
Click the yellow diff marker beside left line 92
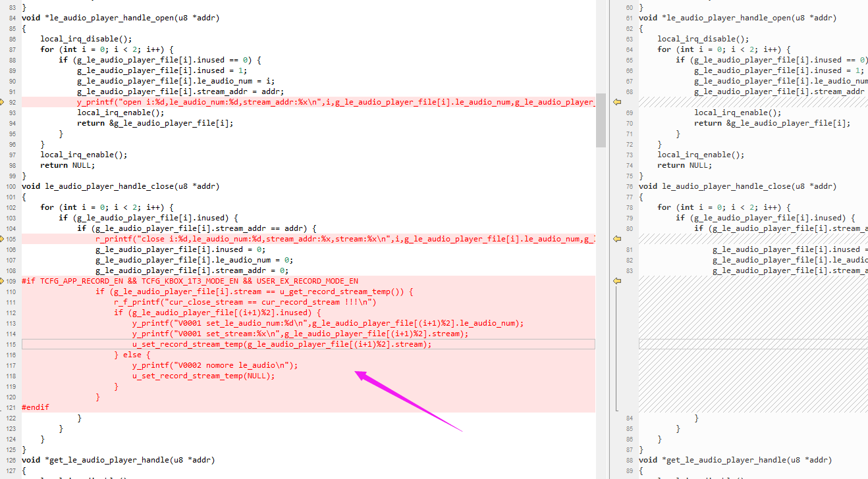coord(3,102)
